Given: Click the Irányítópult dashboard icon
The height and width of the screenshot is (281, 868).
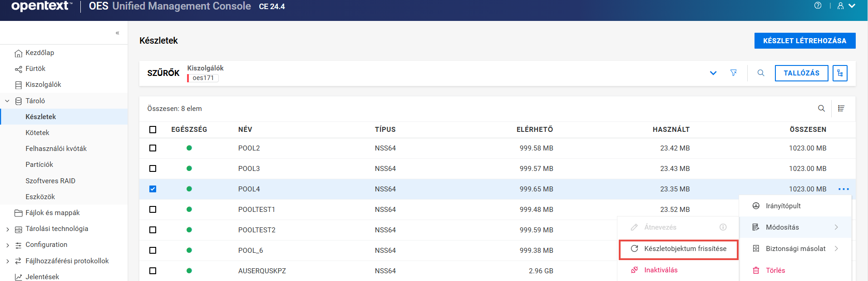Looking at the screenshot, I should [756, 206].
